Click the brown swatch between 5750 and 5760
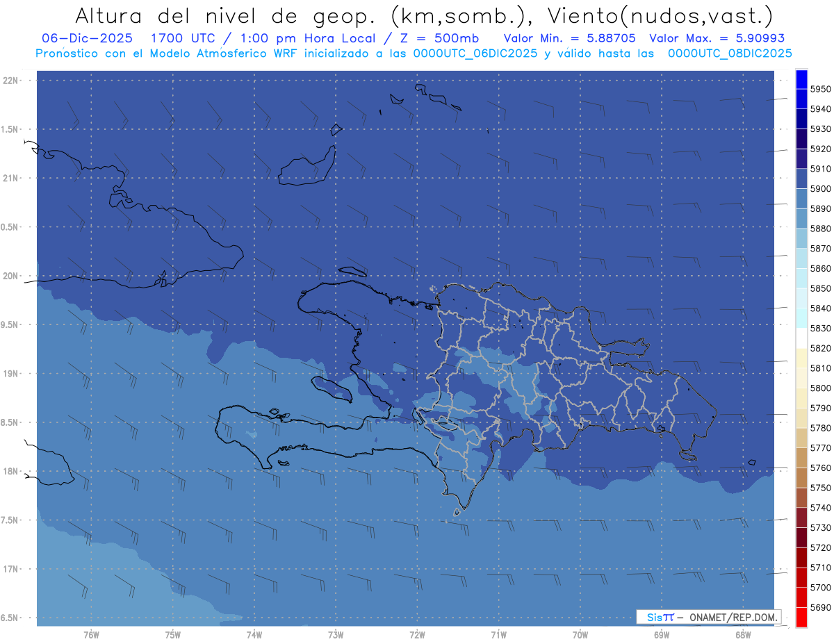This screenshot has height=644, width=834. pos(801,477)
